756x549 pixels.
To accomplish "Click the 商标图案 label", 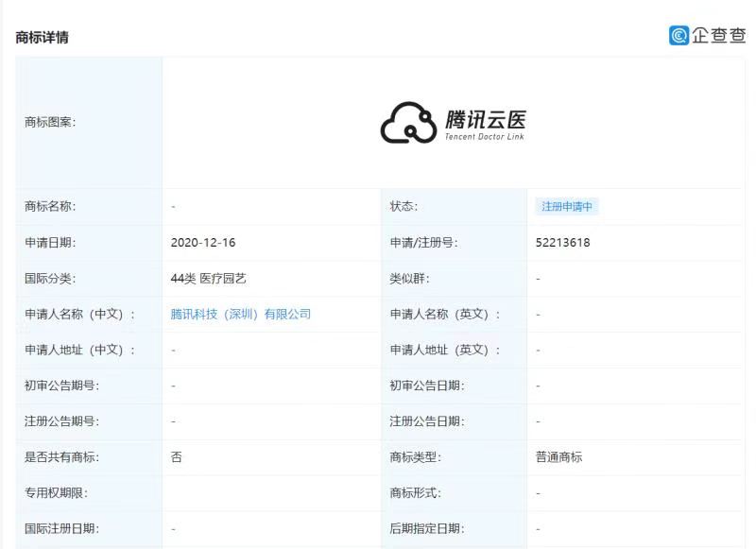I will click(50, 123).
